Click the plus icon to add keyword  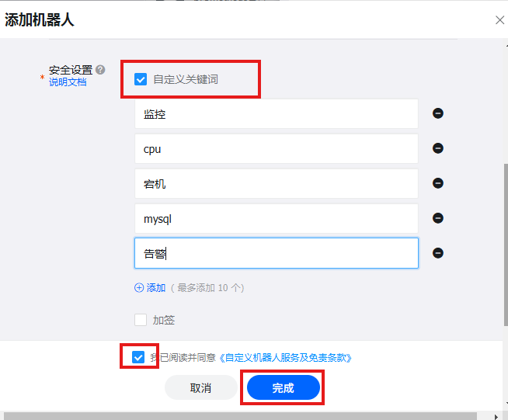click(139, 287)
